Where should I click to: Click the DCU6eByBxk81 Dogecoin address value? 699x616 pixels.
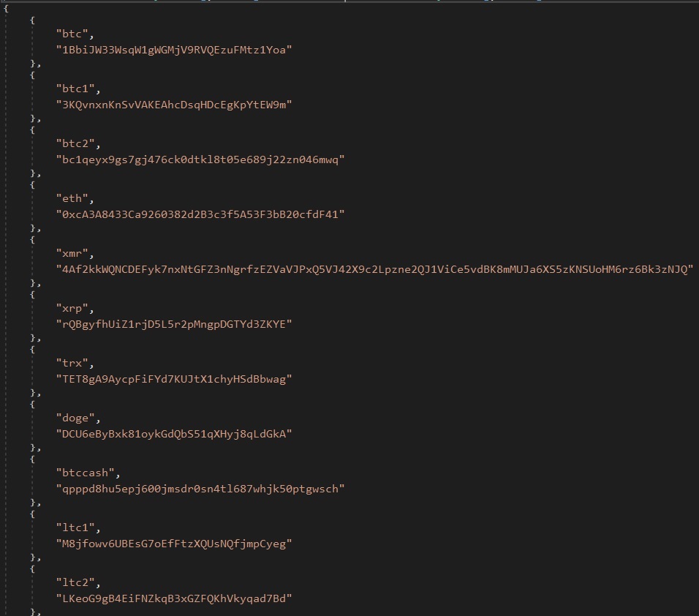[174, 434]
